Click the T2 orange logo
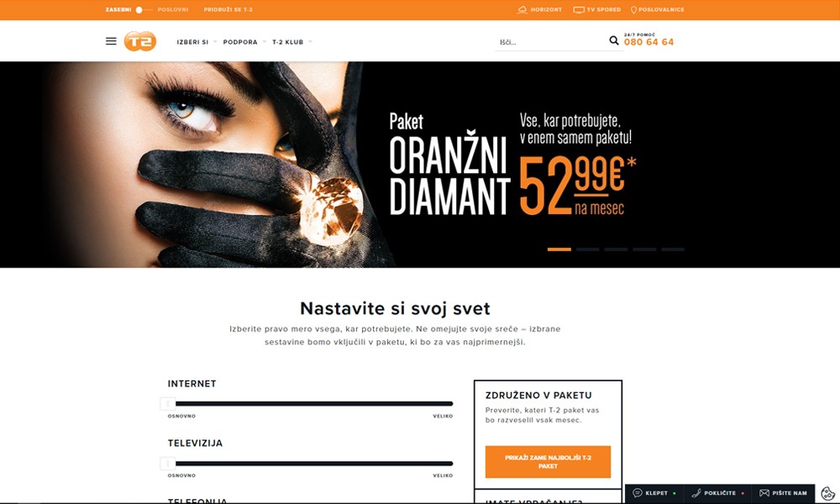The image size is (840, 504). [x=139, y=41]
